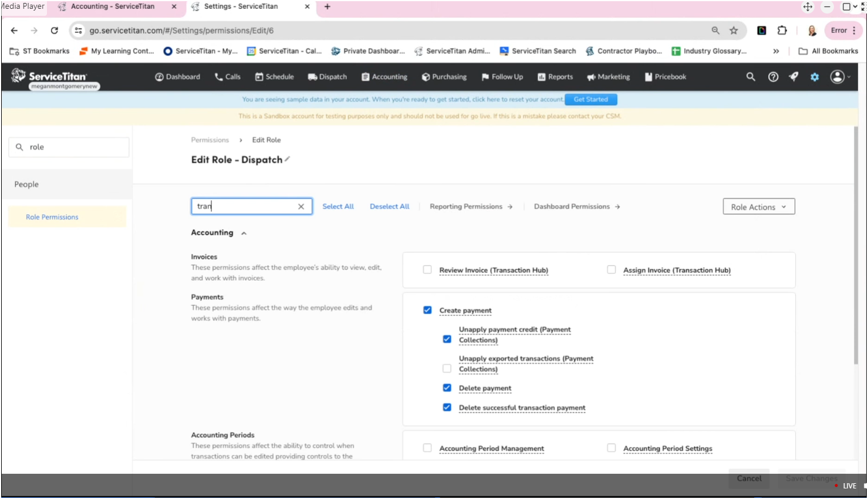Toggle Assign Invoice (Transaction Hub) checkbox
868x499 pixels.
(612, 270)
